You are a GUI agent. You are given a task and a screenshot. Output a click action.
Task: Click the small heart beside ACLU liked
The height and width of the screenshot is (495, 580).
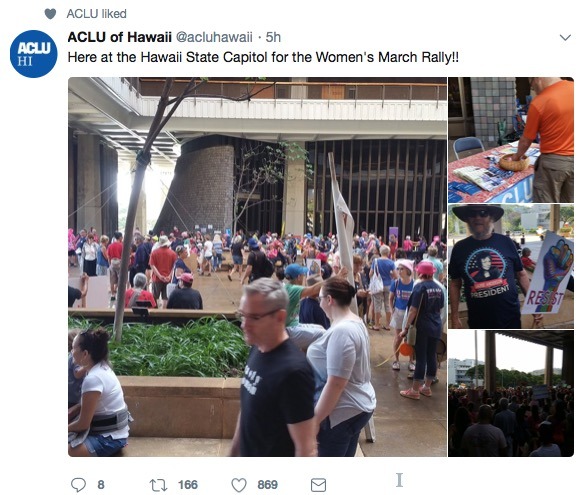pos(50,14)
